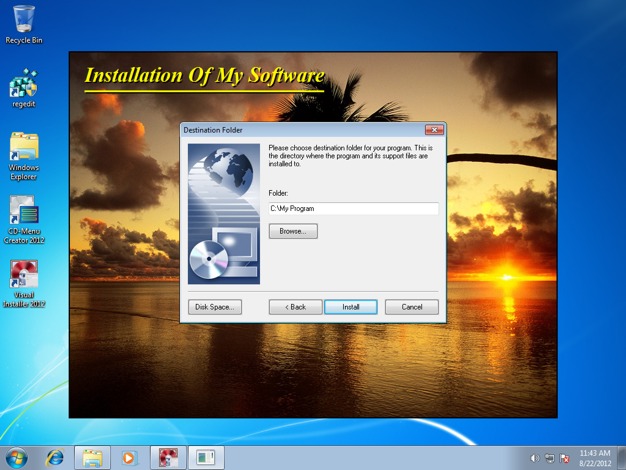Check the Disk Space... button

215,307
